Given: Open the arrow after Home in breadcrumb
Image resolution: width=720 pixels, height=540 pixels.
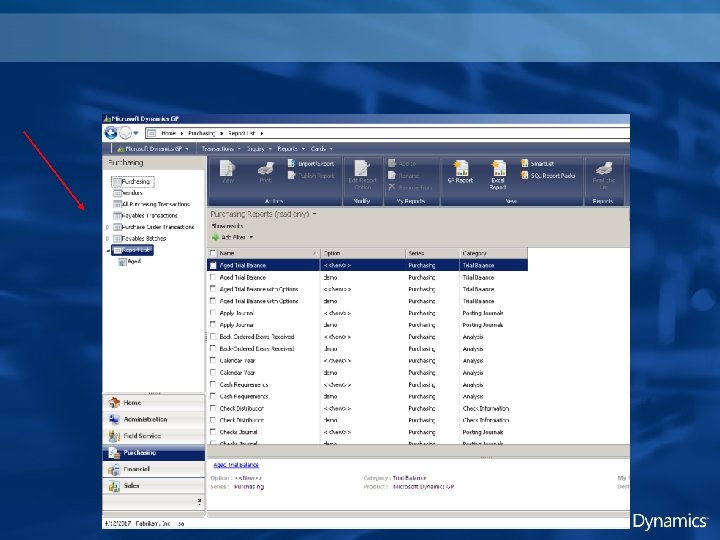Looking at the screenshot, I should 182,133.
